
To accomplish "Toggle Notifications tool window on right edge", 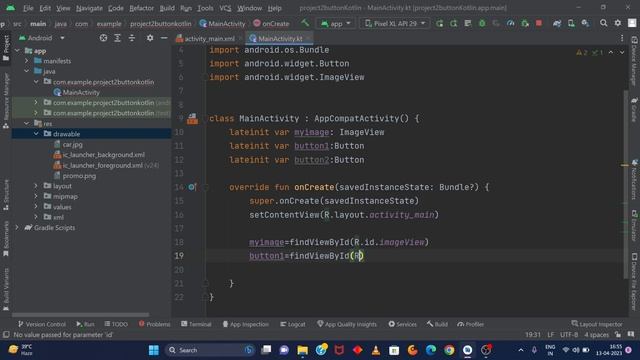I will (x=634, y=179).
